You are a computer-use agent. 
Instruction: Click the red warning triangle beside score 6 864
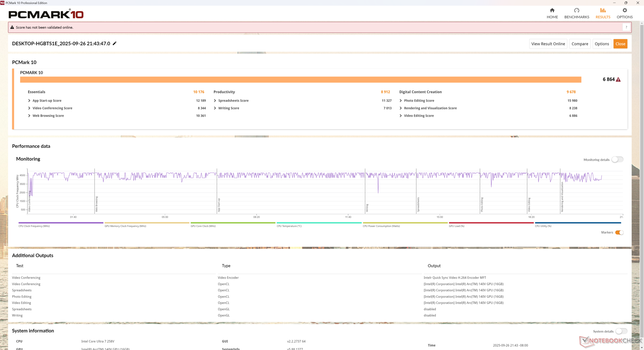(x=618, y=79)
